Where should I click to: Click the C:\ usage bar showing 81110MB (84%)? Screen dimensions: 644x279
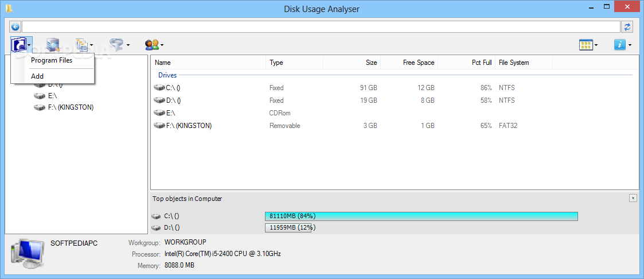pos(421,216)
